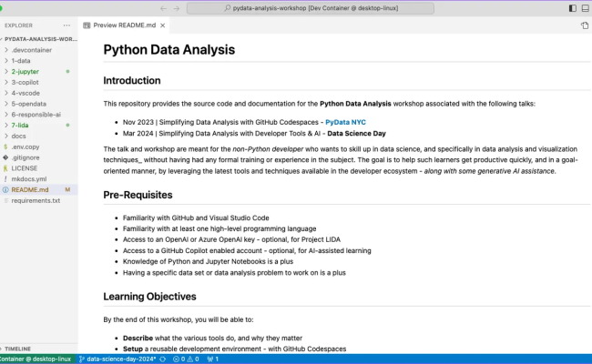Click the Pre-Requisites heading
592x364 pixels.
138,195
